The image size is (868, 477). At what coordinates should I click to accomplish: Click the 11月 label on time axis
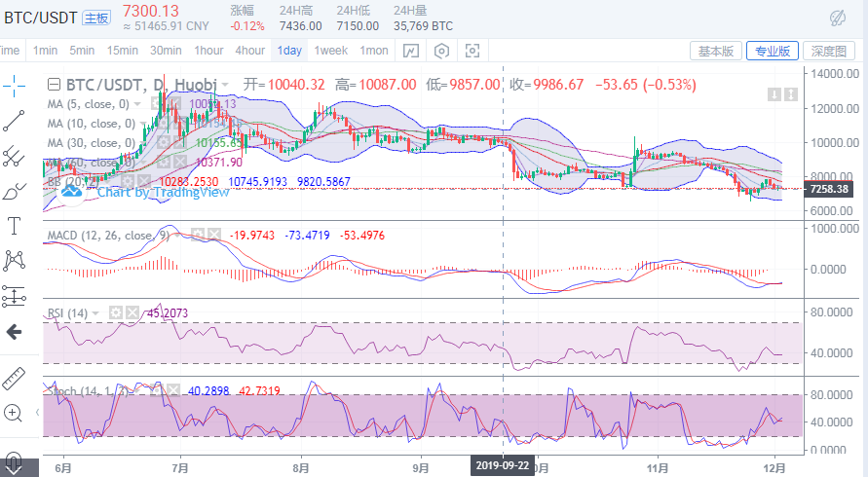point(658,468)
